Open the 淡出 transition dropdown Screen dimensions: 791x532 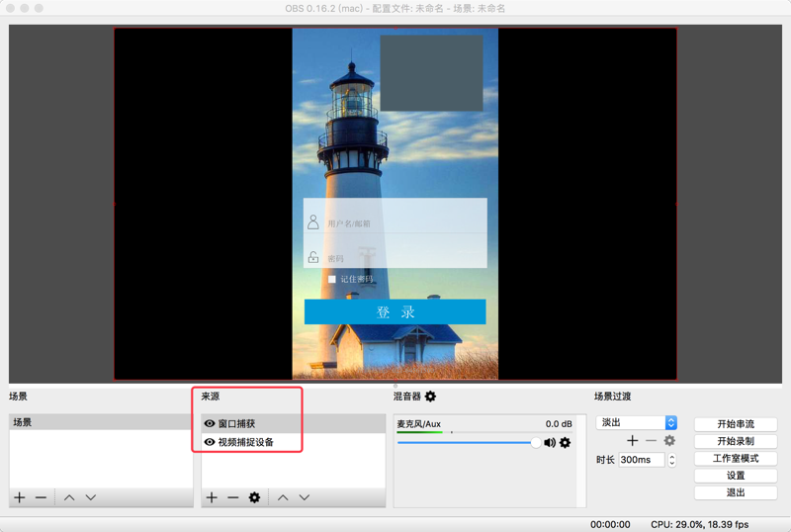[x=637, y=422]
